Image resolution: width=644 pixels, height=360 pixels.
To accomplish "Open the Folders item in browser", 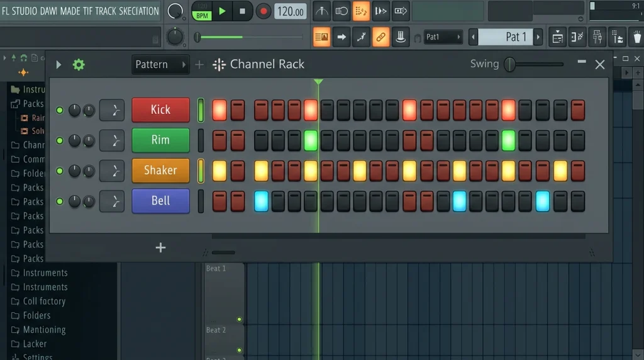I will [x=31, y=315].
